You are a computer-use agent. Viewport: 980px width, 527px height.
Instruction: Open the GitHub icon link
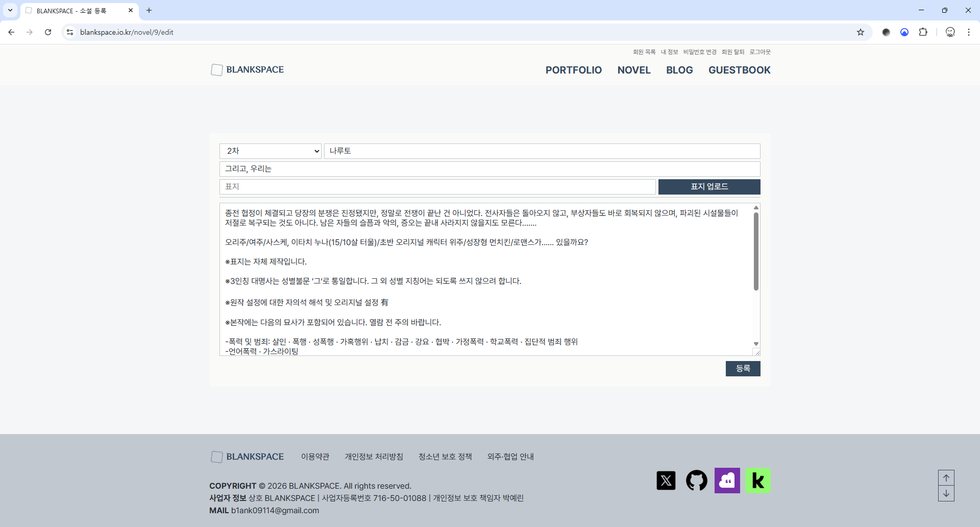(x=696, y=481)
